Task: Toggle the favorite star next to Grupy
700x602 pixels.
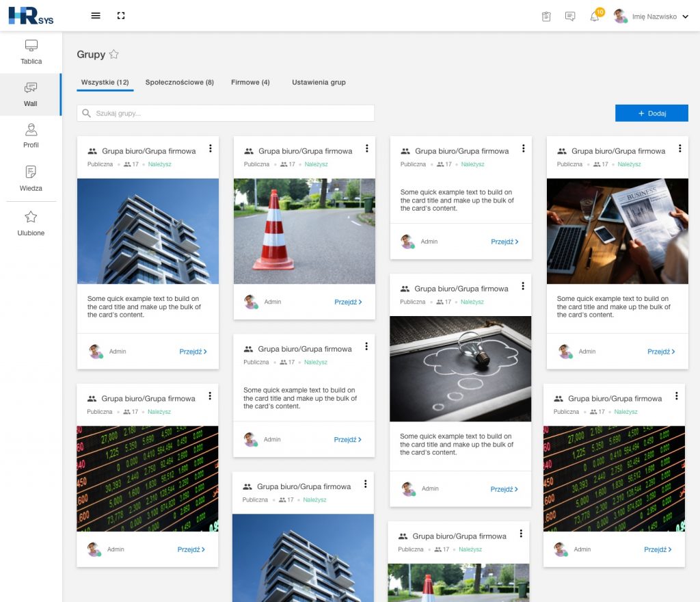Action: point(114,54)
